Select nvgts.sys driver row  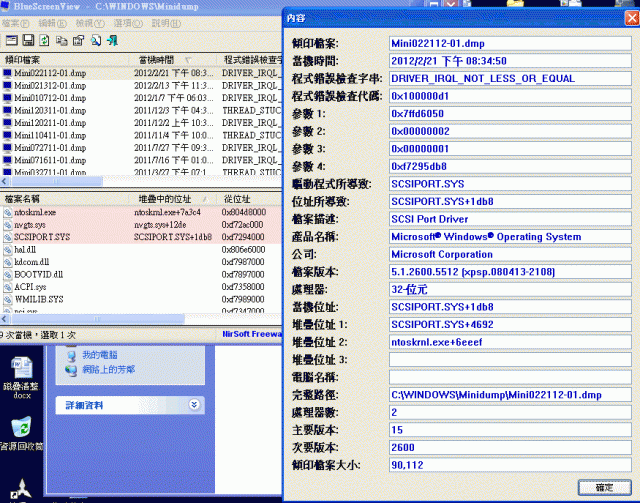141,225
